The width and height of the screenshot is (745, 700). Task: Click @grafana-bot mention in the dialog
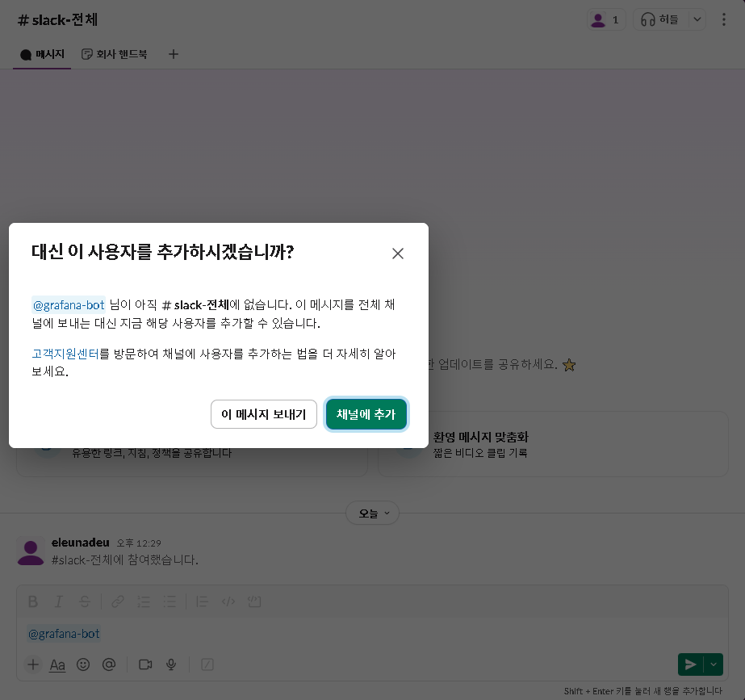(x=69, y=304)
